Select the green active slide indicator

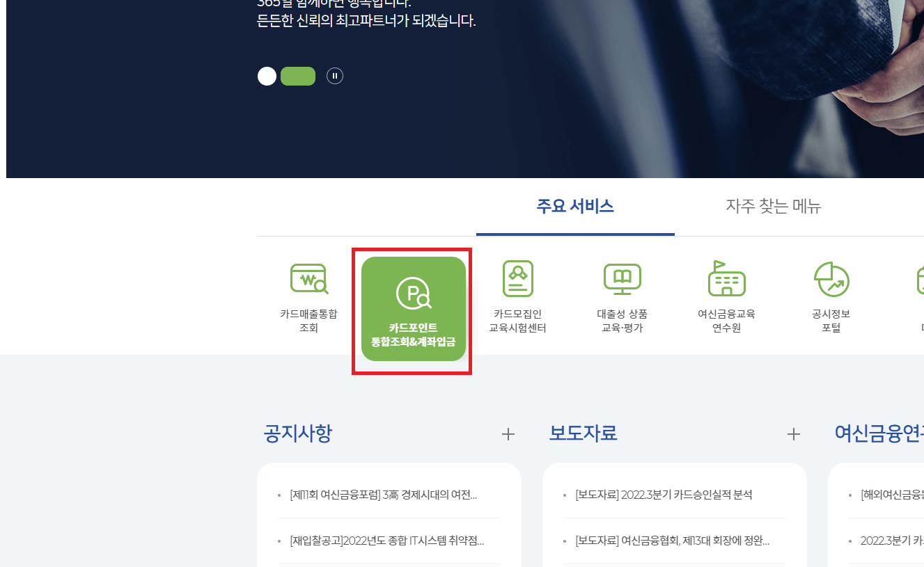(298, 76)
